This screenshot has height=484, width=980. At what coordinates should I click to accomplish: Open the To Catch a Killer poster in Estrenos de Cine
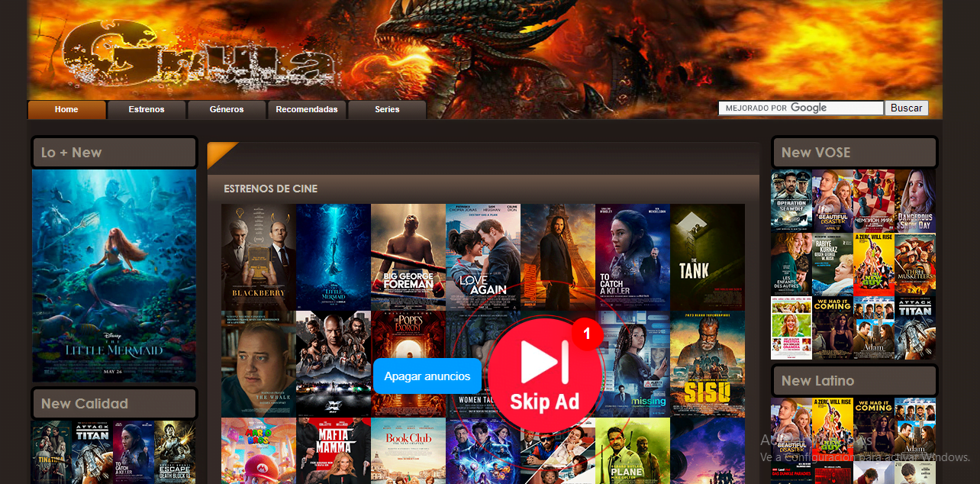click(633, 257)
